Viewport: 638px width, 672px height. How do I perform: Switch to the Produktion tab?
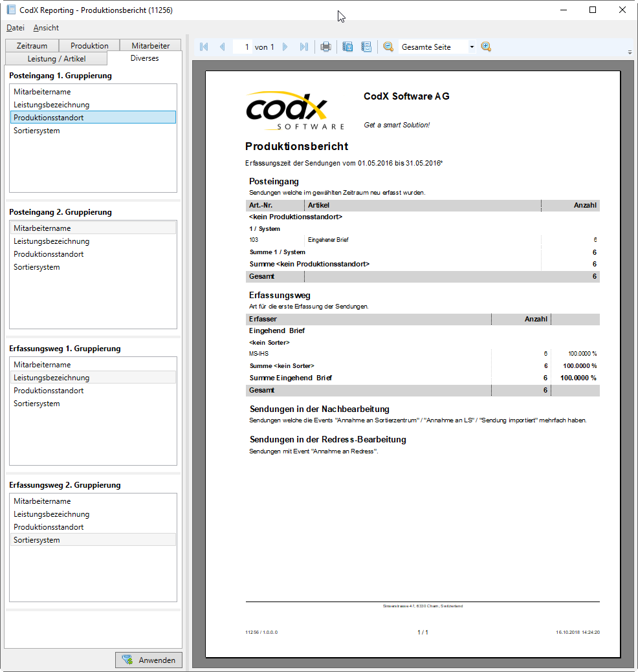click(x=89, y=45)
